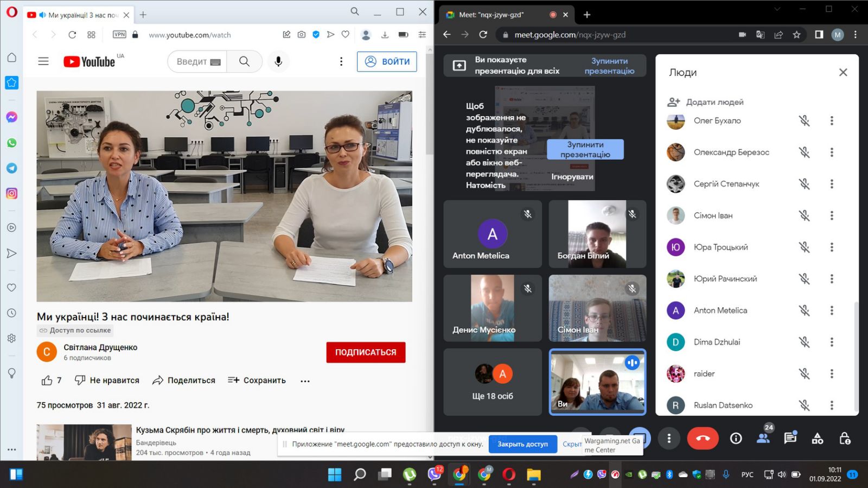Open more options for Сімон Іван
The width and height of the screenshot is (868, 488).
832,216
